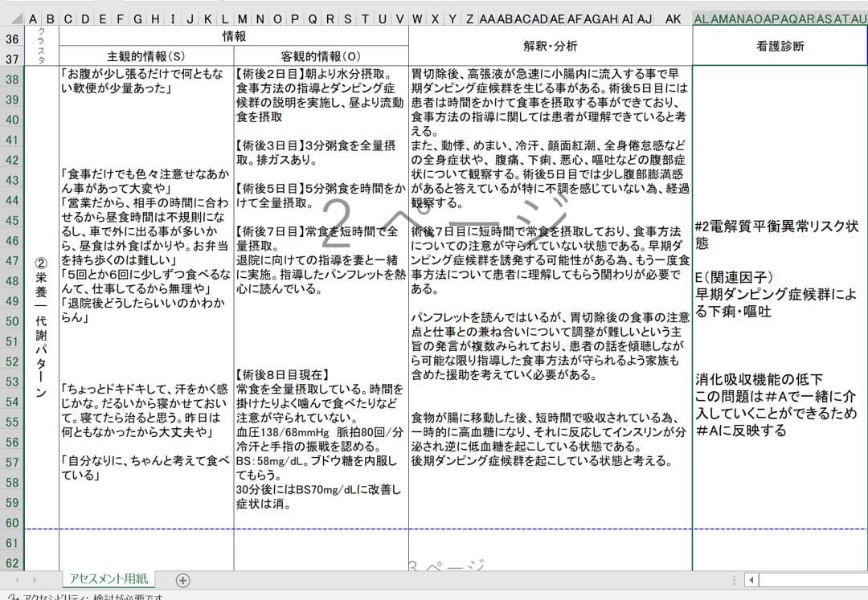This screenshot has height=600, width=868.
Task: Click the next sheet navigation arrow
Action: 35,580
